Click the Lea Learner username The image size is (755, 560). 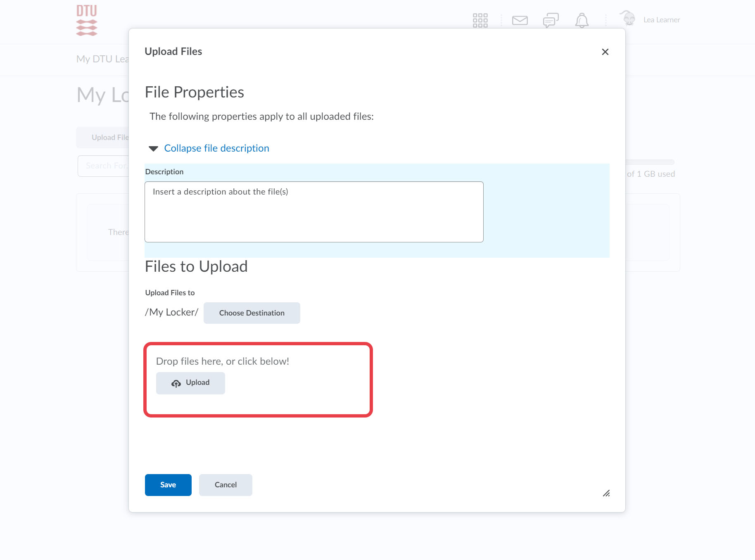(x=661, y=20)
